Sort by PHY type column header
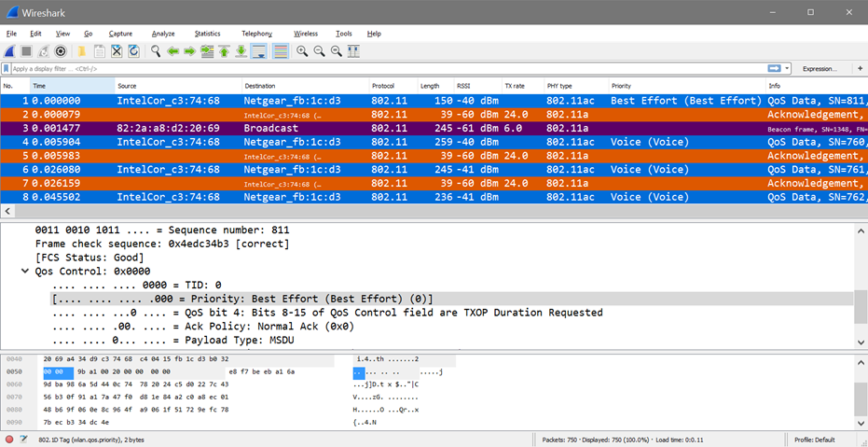The width and height of the screenshot is (868, 447). point(576,86)
